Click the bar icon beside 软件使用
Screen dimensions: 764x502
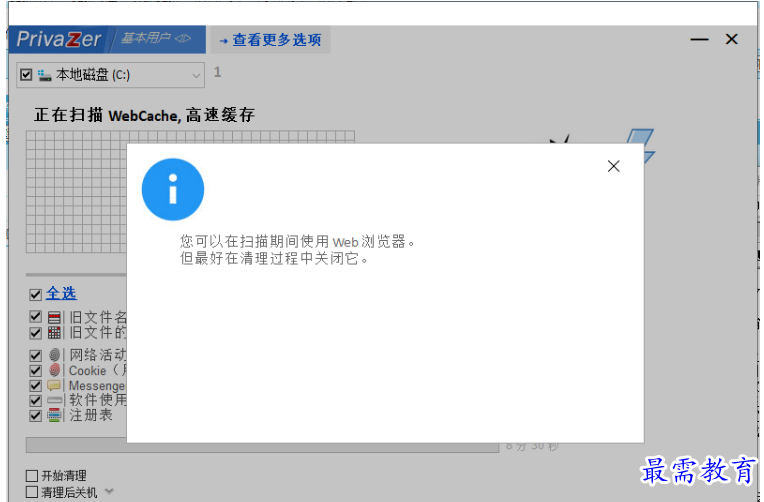[x=54, y=401]
